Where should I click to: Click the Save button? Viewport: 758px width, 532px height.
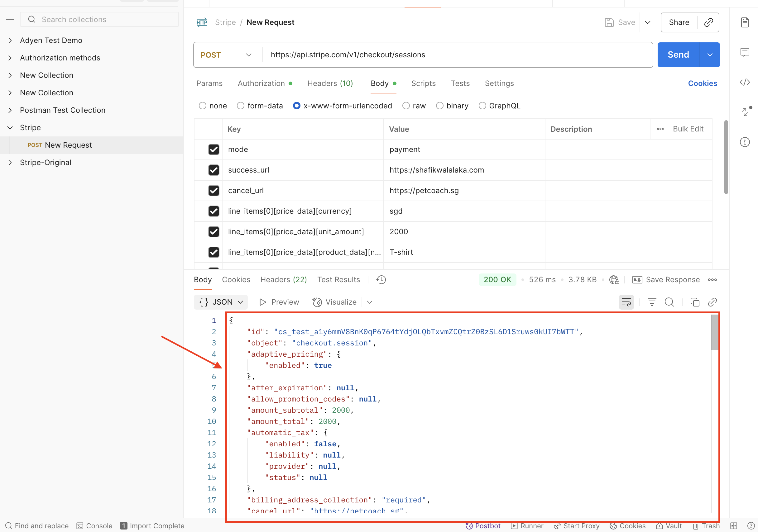tap(620, 22)
